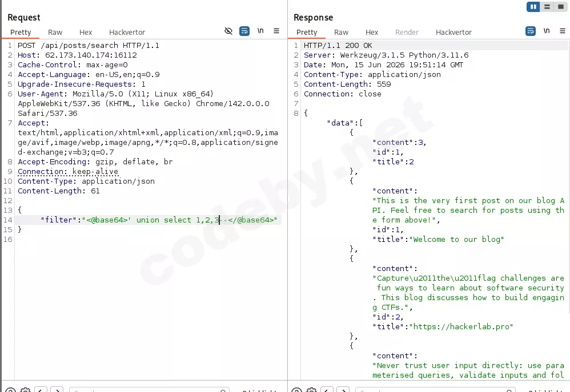Switch to combined tabbed layout view
This screenshot has height=392, width=570.
(x=560, y=6)
